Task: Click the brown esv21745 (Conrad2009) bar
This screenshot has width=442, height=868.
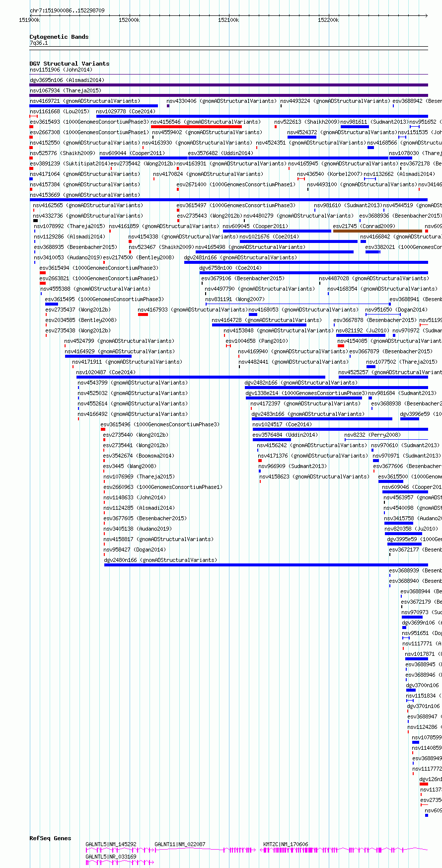Action: click(x=377, y=231)
